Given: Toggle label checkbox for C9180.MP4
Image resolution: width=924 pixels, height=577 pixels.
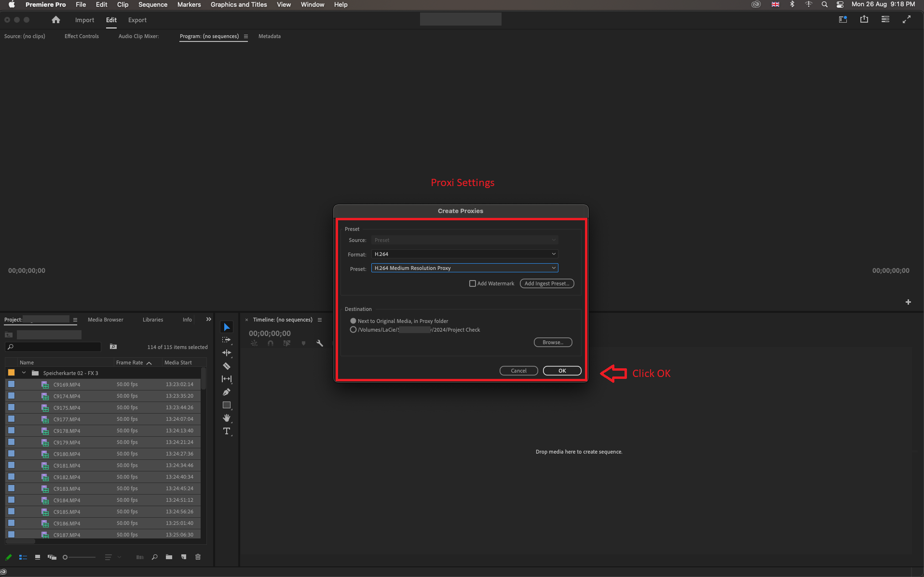Looking at the screenshot, I should click(12, 454).
